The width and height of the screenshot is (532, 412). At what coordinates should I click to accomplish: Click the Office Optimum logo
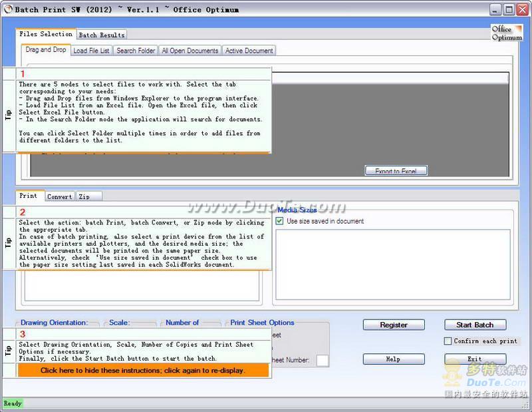point(507,33)
